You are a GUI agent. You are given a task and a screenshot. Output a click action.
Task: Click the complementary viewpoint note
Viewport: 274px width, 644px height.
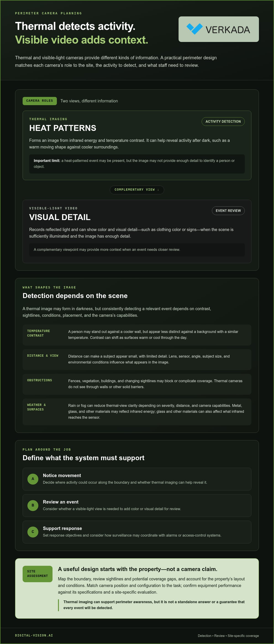coord(137,250)
